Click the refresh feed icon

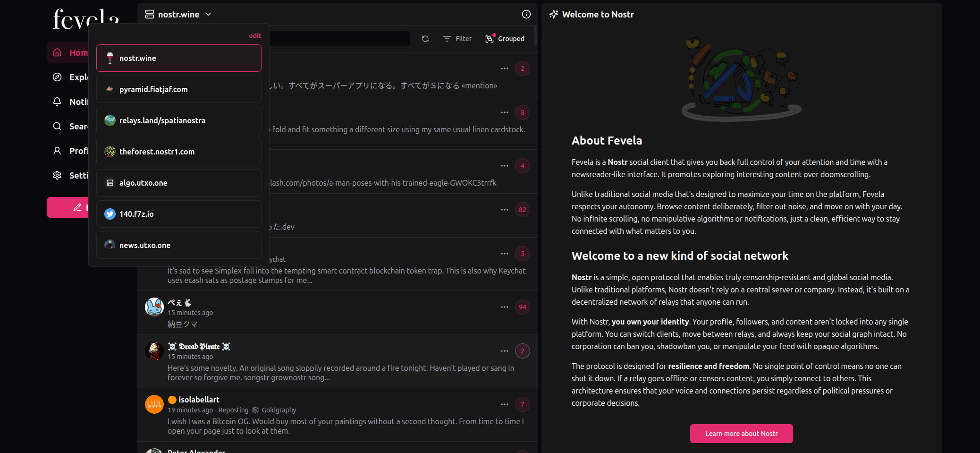[x=425, y=39]
